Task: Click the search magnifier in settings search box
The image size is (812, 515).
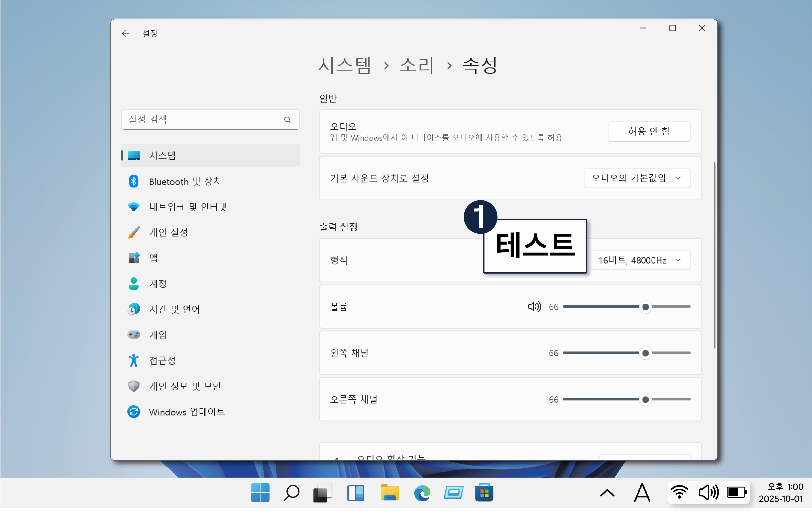Action: [287, 120]
